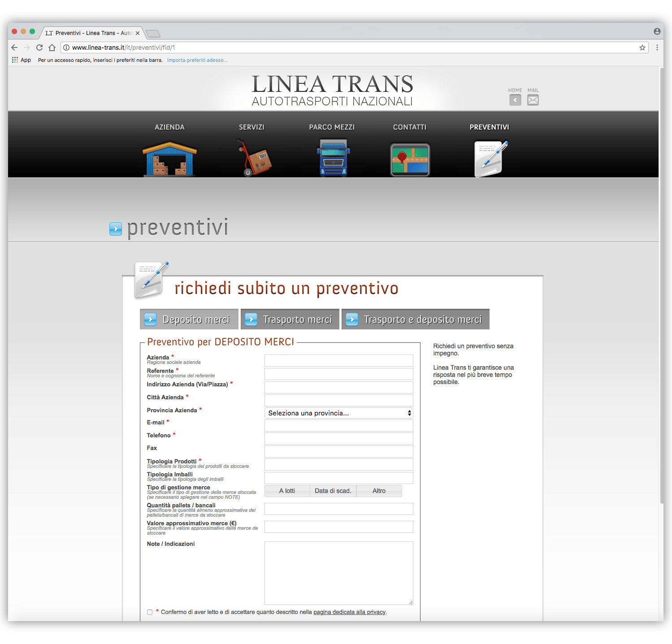672x644 pixels.
Task: Open a new browser tab
Action: pos(153,34)
